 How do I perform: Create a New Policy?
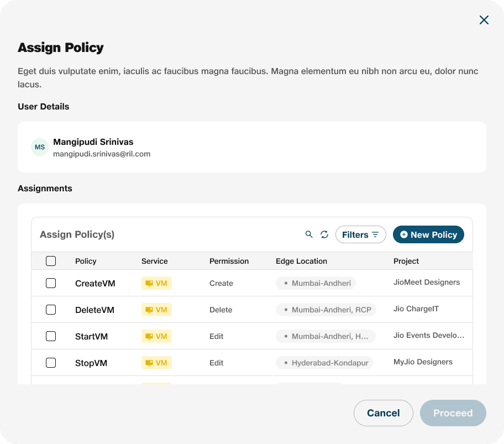tap(428, 234)
